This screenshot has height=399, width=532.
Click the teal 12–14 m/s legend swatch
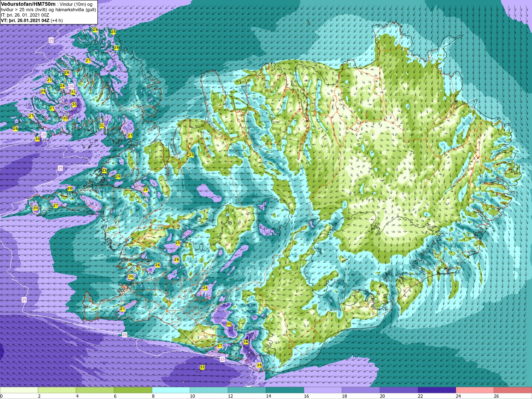(x=247, y=390)
